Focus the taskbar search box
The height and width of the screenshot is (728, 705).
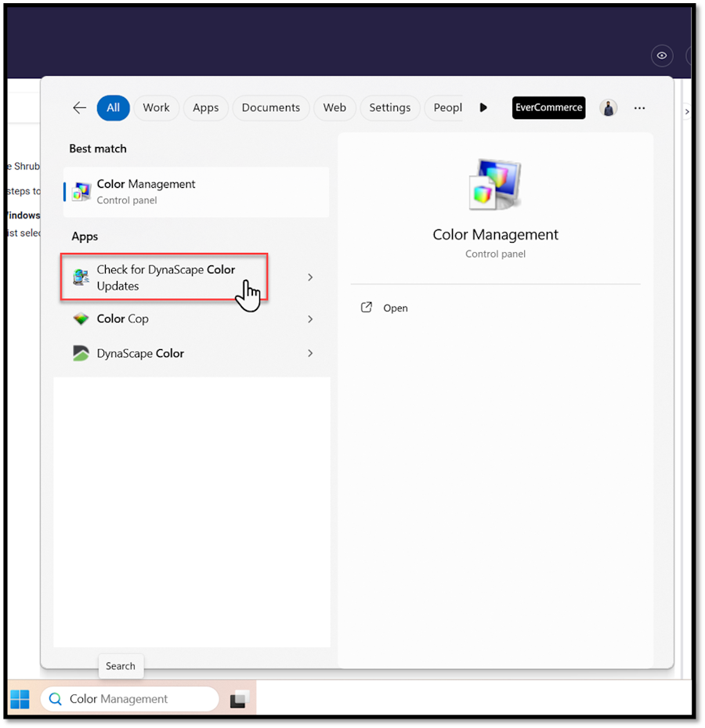point(130,699)
